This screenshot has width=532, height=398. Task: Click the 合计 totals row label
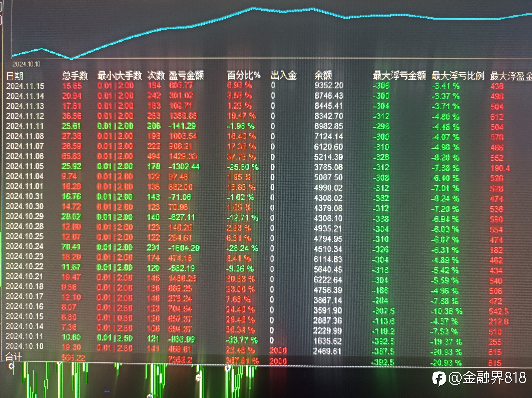(14, 357)
